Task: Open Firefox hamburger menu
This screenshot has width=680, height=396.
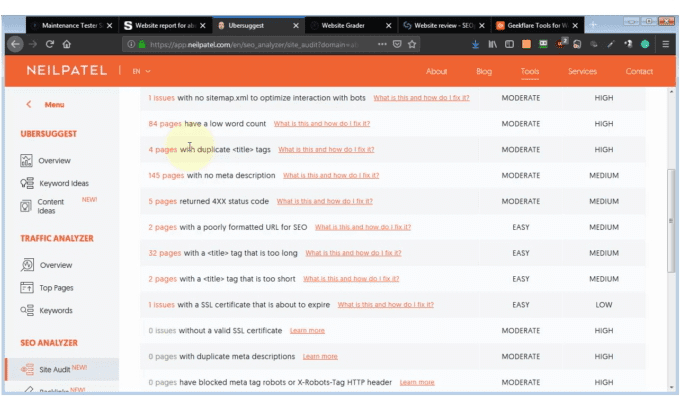Action: (665, 44)
